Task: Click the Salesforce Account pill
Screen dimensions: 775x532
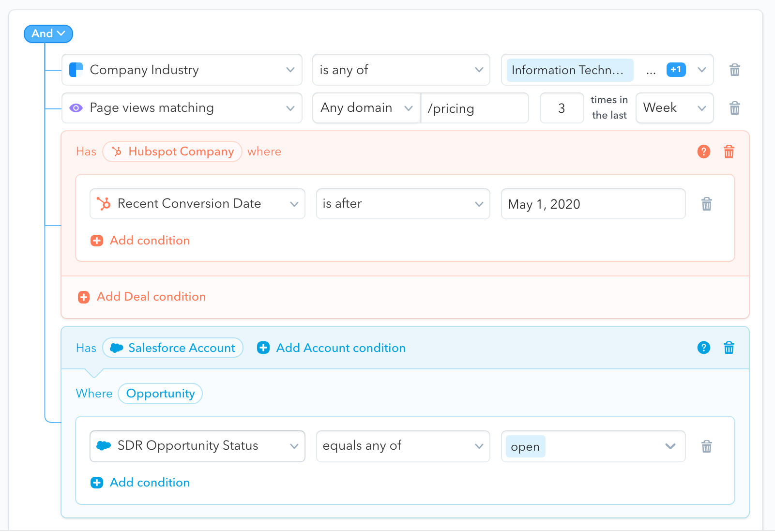Action: point(173,348)
